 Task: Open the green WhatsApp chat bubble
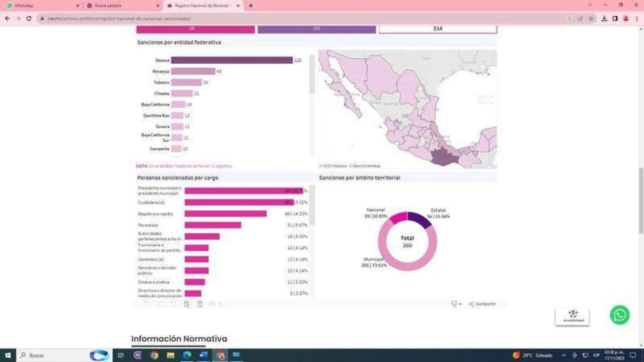pyautogui.click(x=620, y=315)
